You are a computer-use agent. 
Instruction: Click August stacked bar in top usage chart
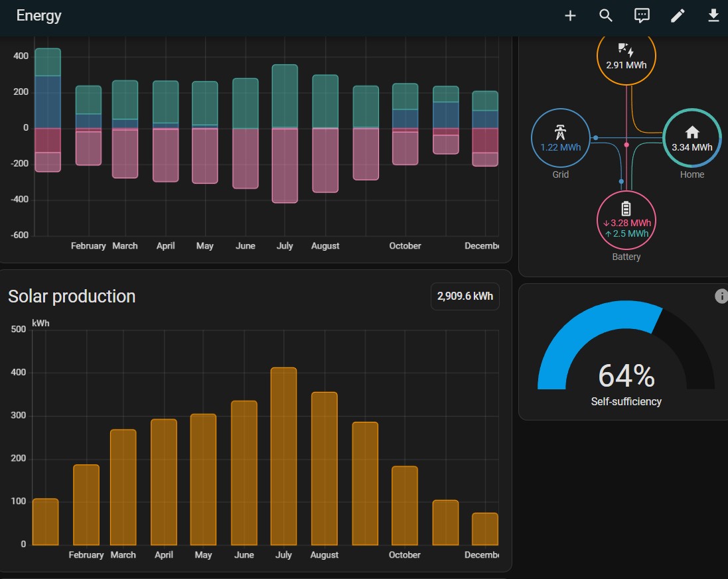pyautogui.click(x=325, y=133)
